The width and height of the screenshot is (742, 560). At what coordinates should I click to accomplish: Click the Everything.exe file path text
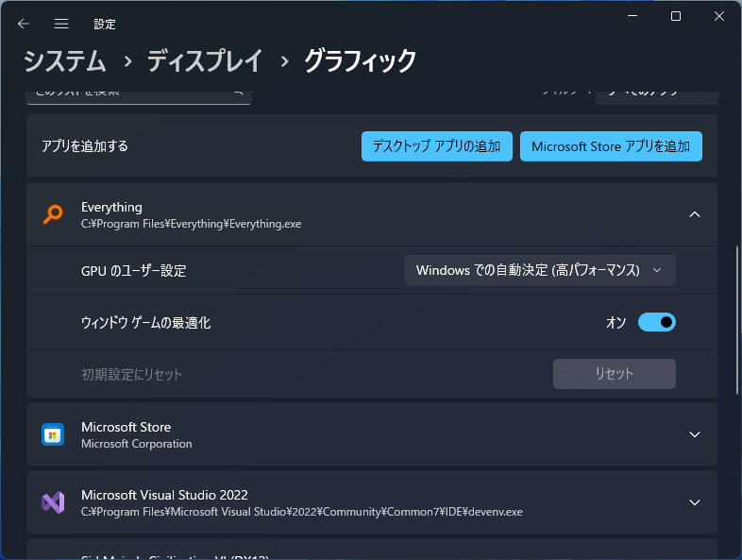(192, 224)
